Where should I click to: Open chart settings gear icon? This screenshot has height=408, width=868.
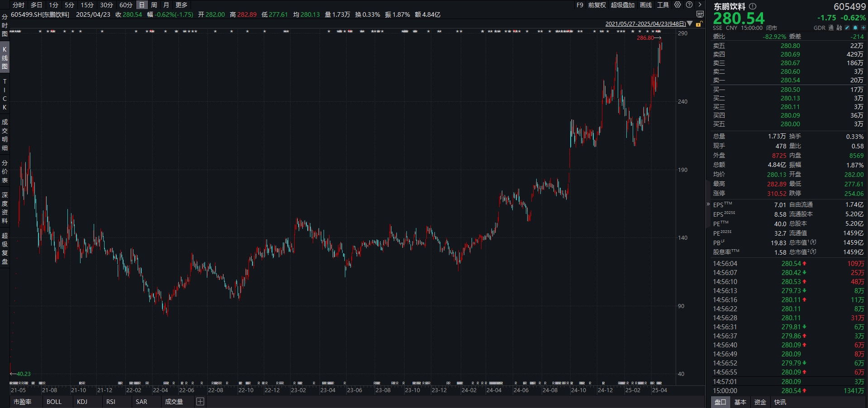point(677,5)
